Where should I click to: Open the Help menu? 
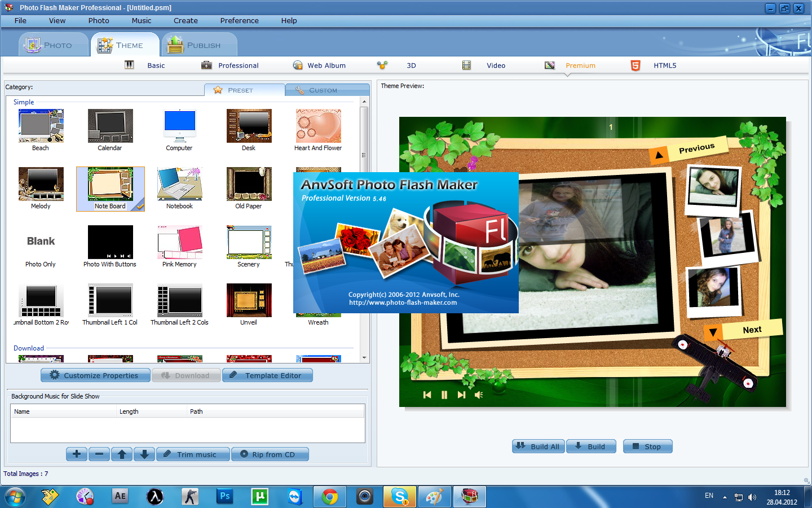click(x=289, y=20)
